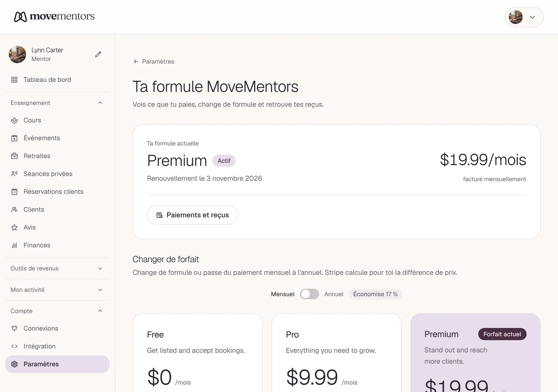This screenshot has width=558, height=392.
Task: Click the Intégration code brackets icon
Action: click(x=14, y=346)
